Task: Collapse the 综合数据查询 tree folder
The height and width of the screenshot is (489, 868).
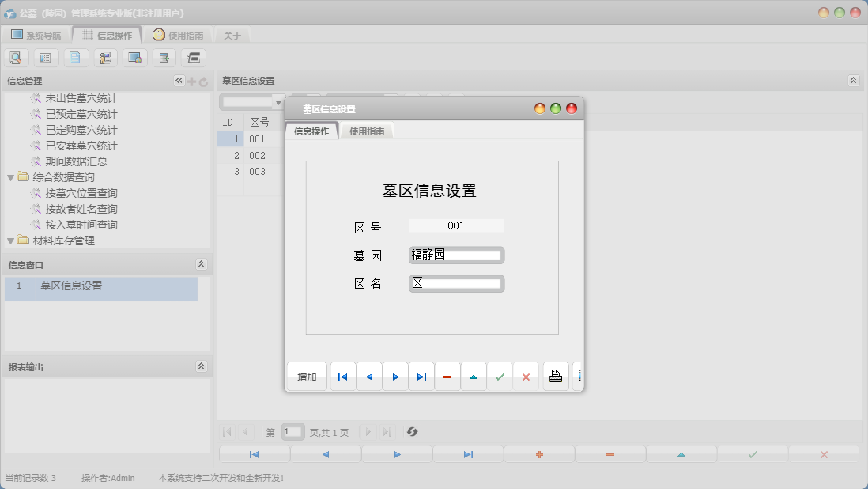Action: (x=10, y=177)
